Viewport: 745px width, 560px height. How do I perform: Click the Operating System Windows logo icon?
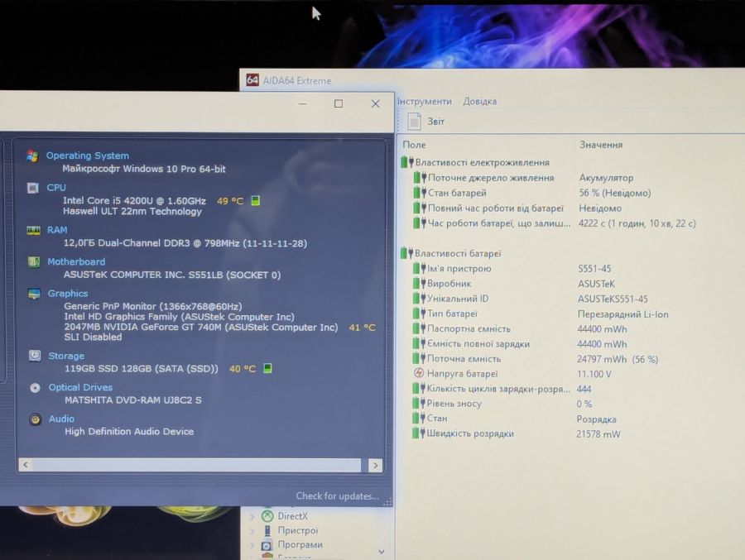32,156
